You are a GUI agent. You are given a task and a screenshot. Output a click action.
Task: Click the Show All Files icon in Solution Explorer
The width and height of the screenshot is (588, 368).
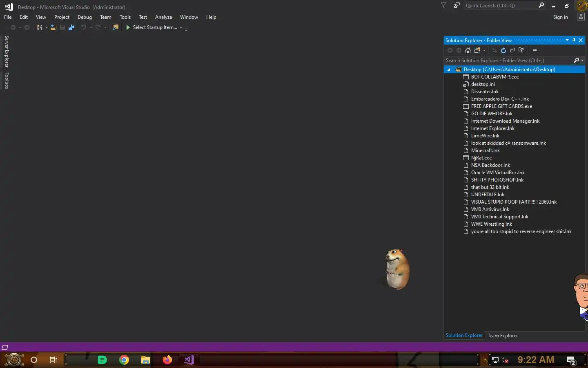[x=521, y=50]
